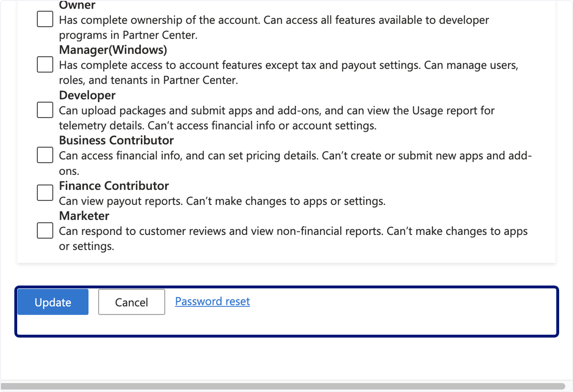Toggle the Finance Contributor checkbox
This screenshot has height=392, width=573.
[45, 192]
